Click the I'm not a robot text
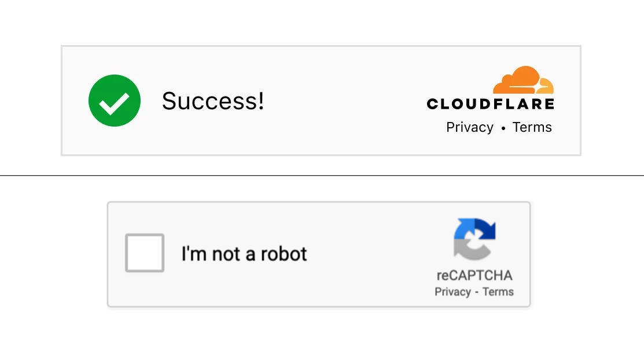Viewport: 644px width, 337px height. [x=244, y=253]
